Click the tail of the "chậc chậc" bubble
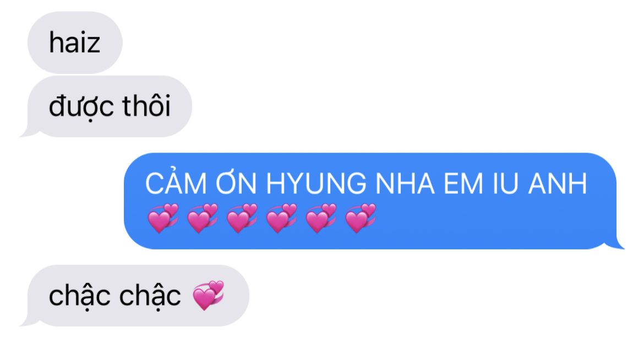The image size is (644, 343). [29, 321]
